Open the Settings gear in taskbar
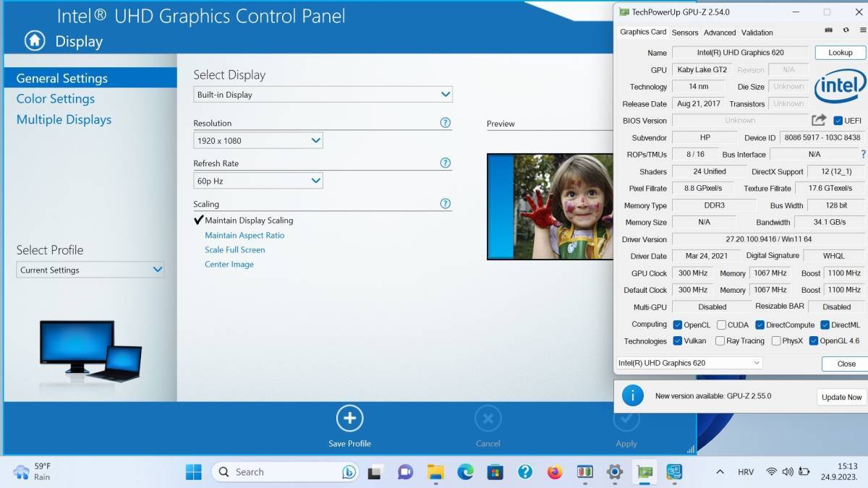 614,472
